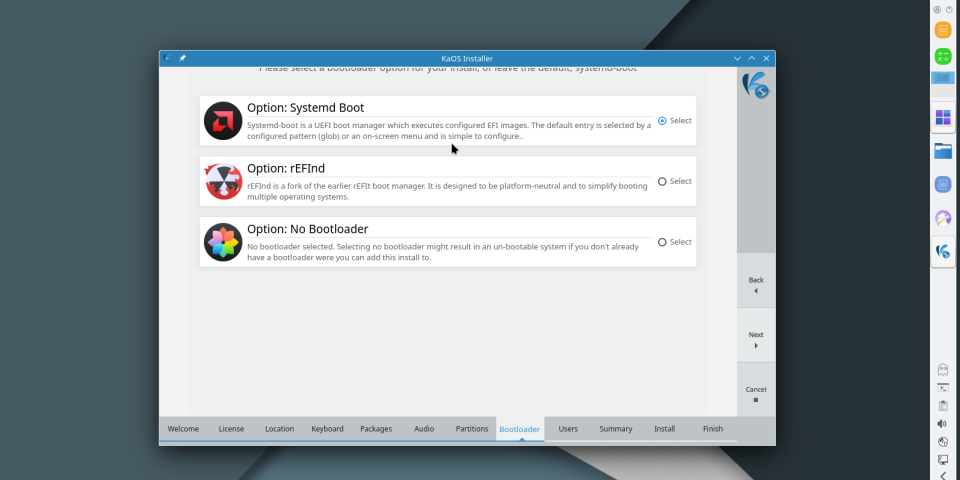Cancel the installation
960x480 pixels.
tap(755, 394)
